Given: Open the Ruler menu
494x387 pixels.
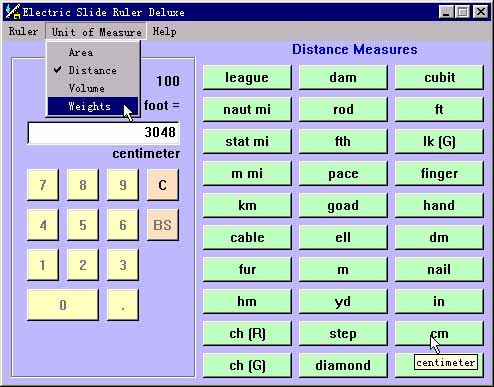Looking at the screenshot, I should click(23, 32).
